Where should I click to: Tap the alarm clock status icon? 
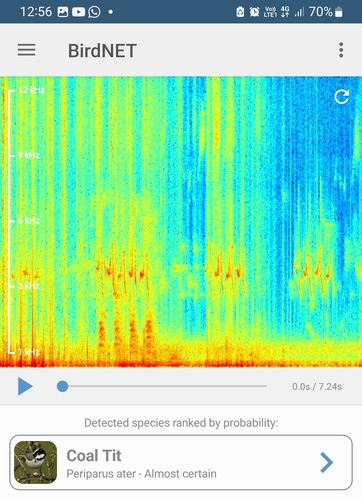(254, 12)
